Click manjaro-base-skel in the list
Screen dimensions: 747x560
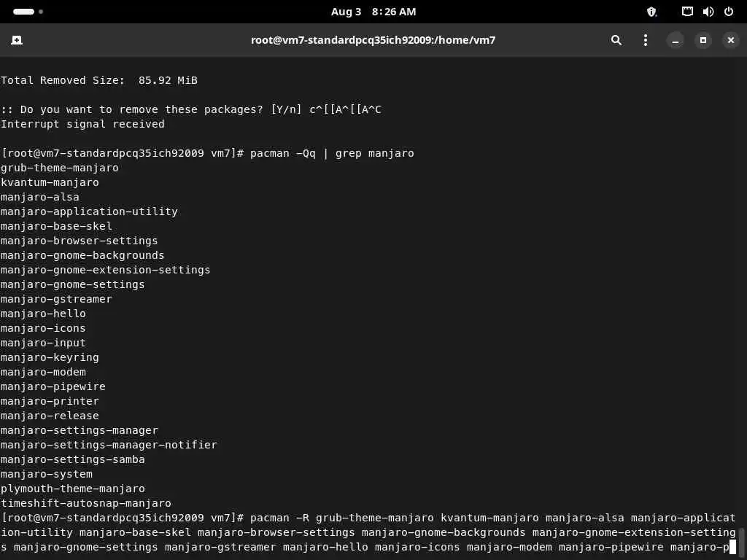pos(56,226)
